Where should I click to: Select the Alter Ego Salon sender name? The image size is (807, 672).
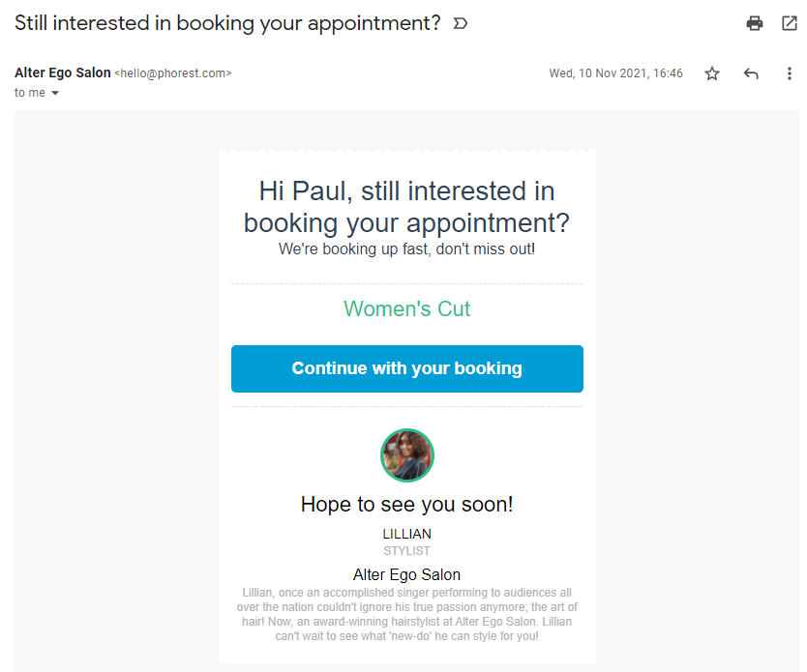click(63, 73)
